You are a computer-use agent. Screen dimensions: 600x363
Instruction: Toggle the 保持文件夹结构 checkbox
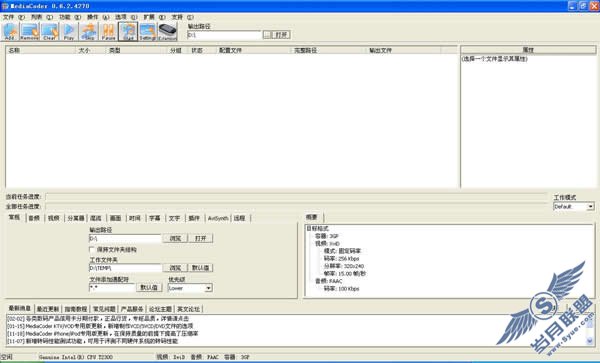[x=92, y=249]
